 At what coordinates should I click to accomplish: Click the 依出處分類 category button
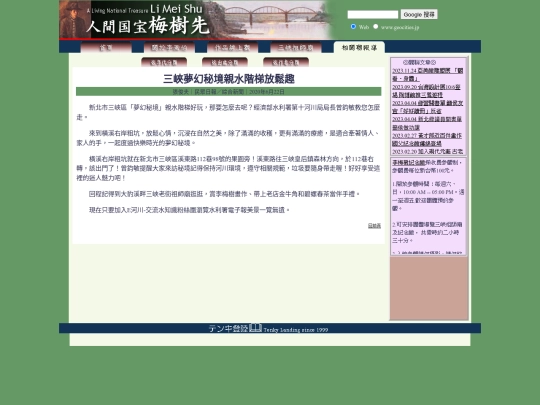point(225,62)
